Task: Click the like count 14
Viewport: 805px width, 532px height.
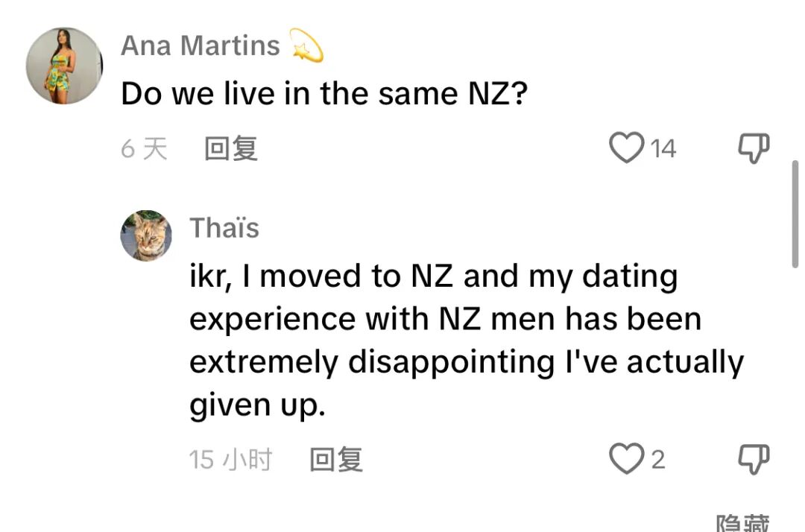Action: (x=663, y=148)
